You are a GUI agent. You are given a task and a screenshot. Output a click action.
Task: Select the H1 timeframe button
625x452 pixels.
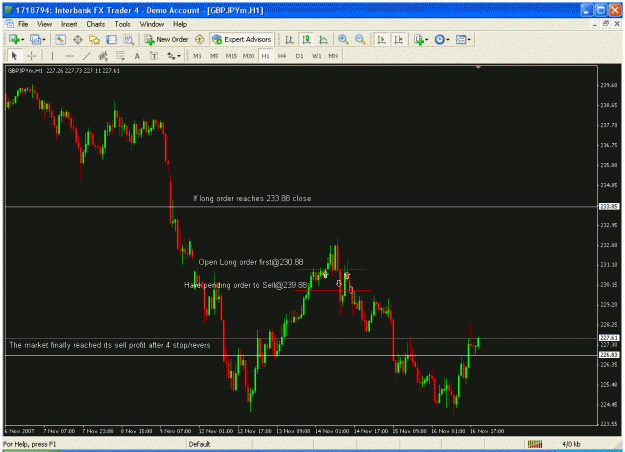[x=265, y=56]
